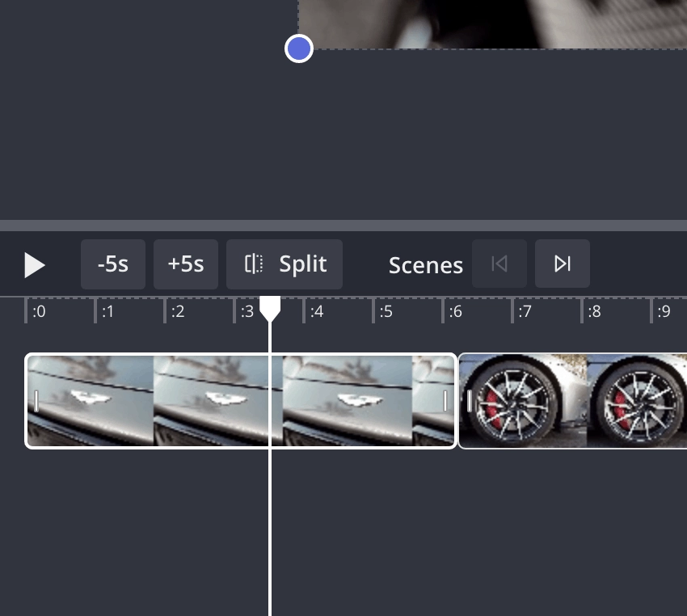Click the left trim handle of the wheel clip
The width and height of the screenshot is (687, 616).
pyautogui.click(x=470, y=400)
